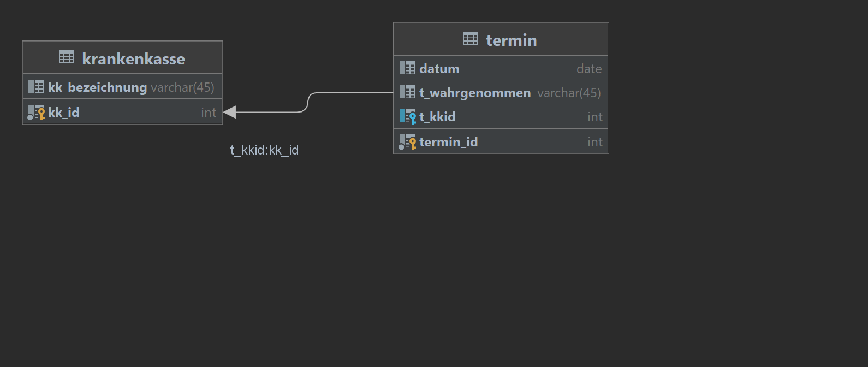Image resolution: width=868 pixels, height=367 pixels.
Task: Click the column icon beside kk_bezeichnung
Action: tap(36, 87)
